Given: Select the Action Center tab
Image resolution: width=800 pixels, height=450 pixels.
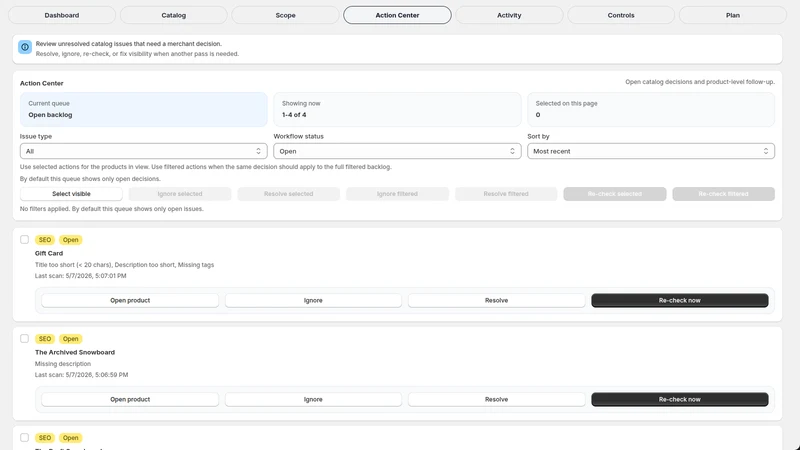Looking at the screenshot, I should [x=397, y=15].
